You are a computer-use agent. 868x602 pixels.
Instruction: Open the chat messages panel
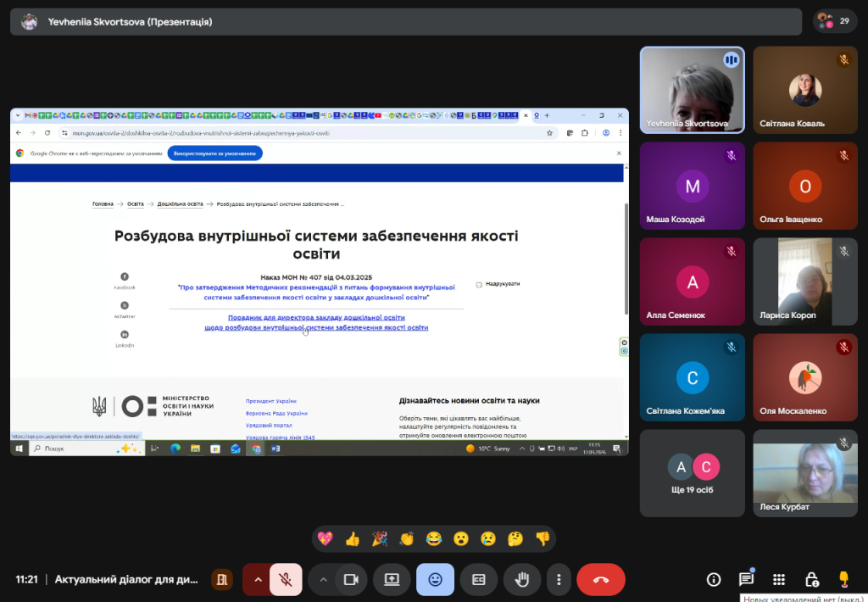[x=746, y=580]
